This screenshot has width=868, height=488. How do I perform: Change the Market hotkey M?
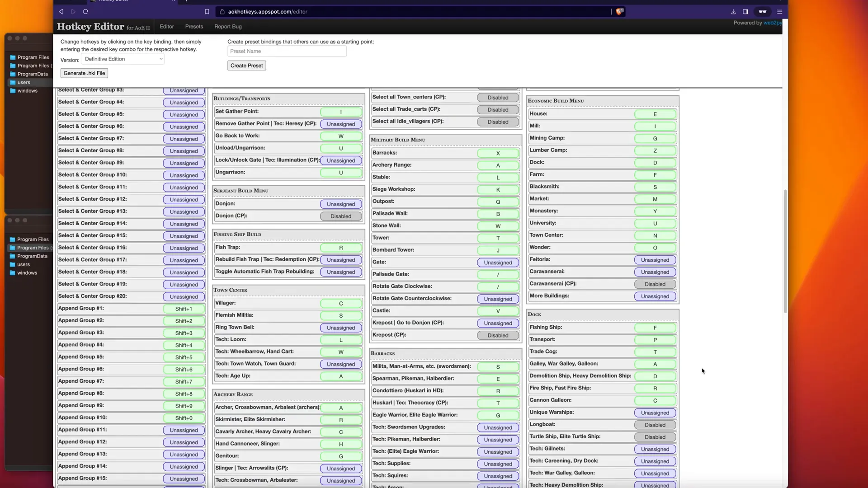(655, 200)
